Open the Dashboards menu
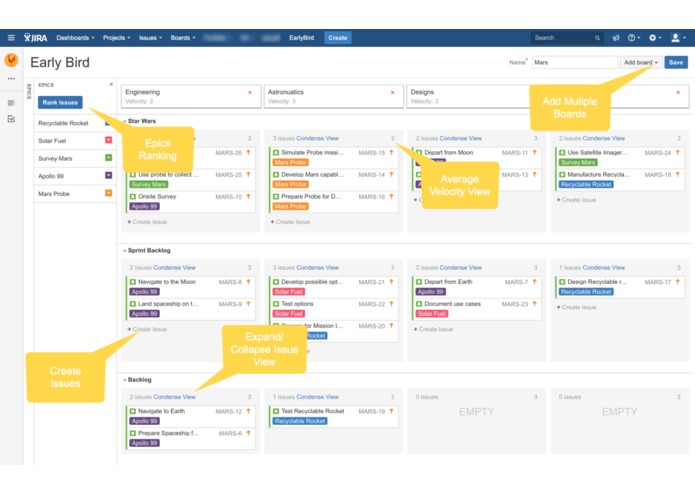Image resolution: width=695 pixels, height=494 pixels. coord(75,38)
